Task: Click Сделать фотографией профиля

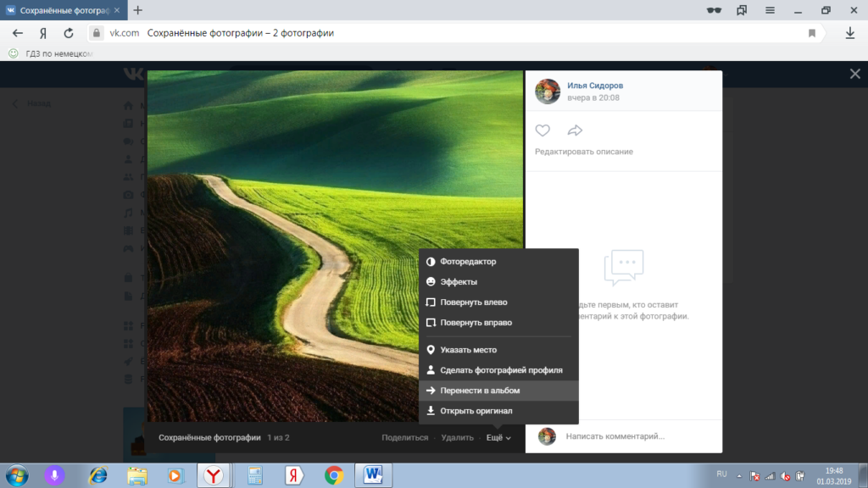Action: [501, 370]
